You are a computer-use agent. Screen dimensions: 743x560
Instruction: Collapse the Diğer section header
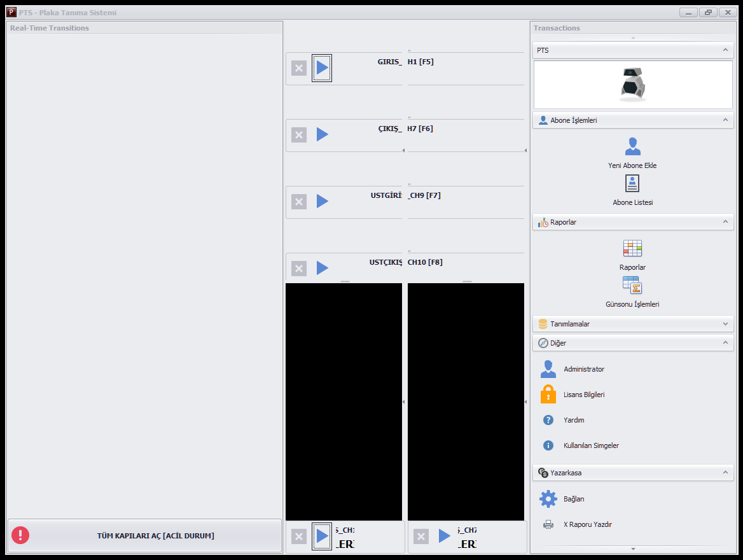coord(633,343)
